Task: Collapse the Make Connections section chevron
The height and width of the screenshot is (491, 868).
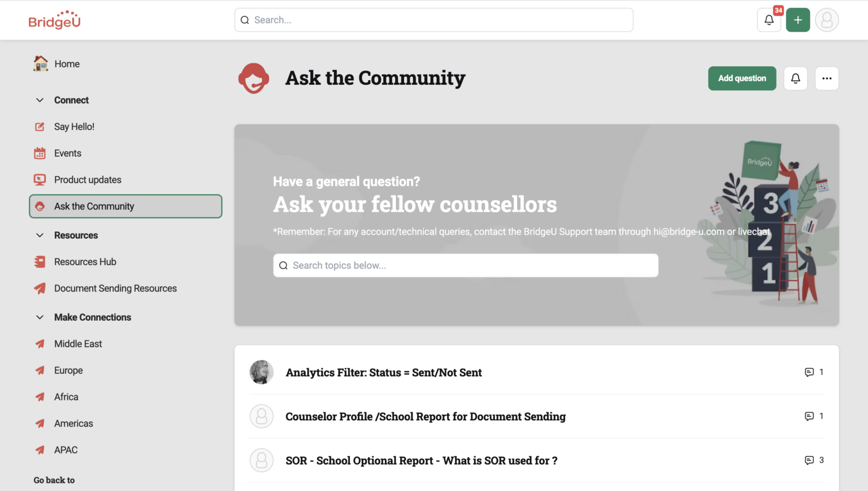Action: tap(40, 317)
